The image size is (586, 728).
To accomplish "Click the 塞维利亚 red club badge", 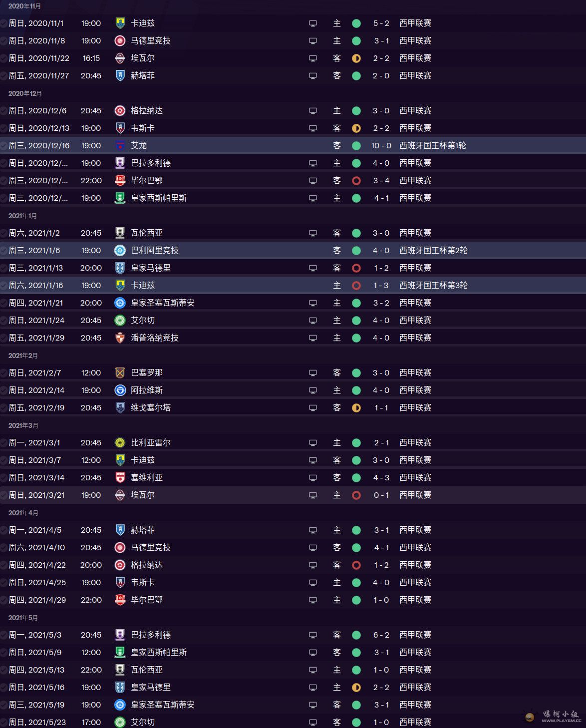I will click(120, 478).
